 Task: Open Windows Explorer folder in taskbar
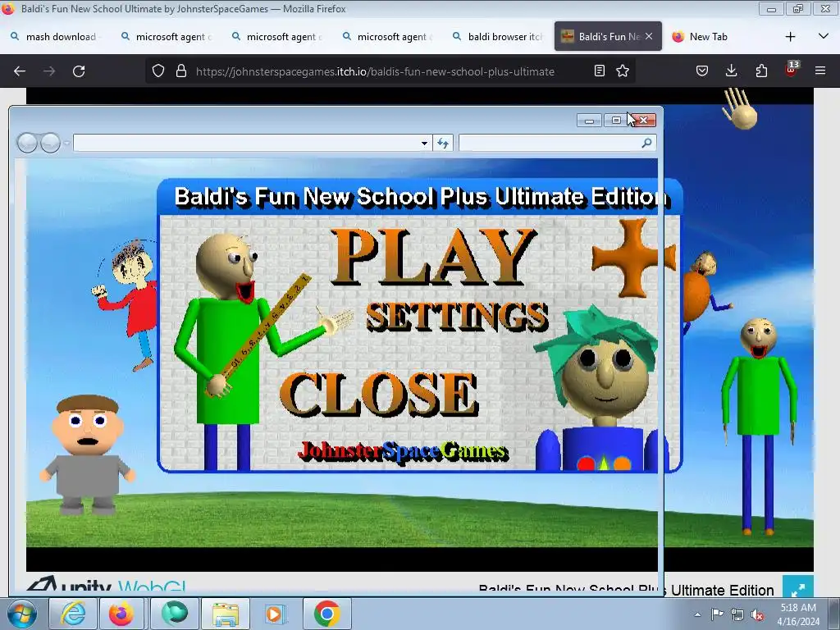click(x=226, y=614)
